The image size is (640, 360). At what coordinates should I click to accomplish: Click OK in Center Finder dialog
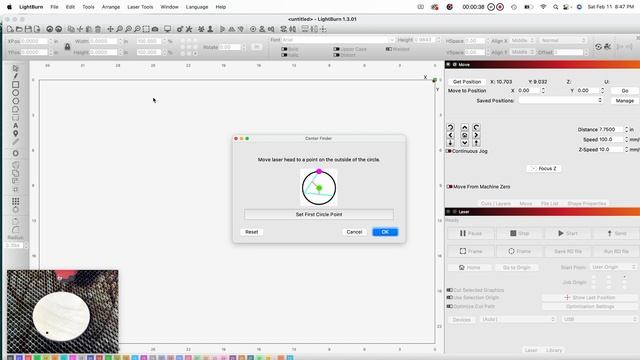click(x=385, y=232)
